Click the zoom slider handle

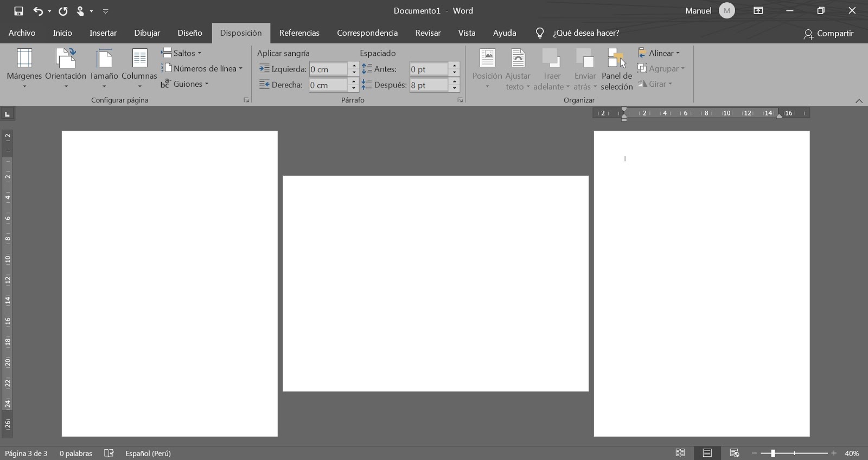[773, 453]
